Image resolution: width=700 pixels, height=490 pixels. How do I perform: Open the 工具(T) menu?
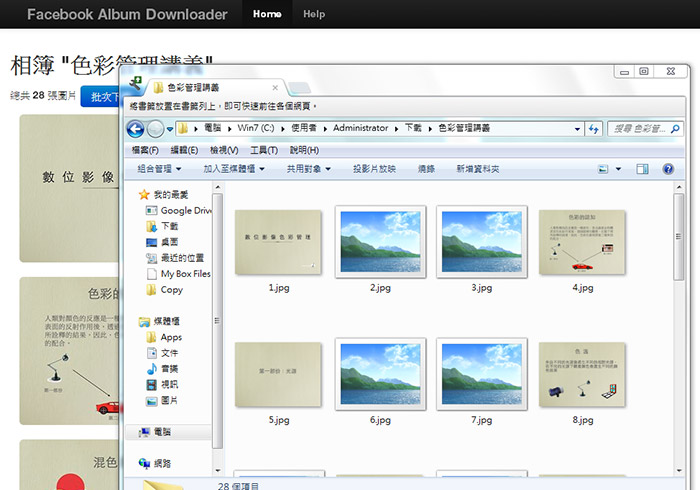pos(264,150)
